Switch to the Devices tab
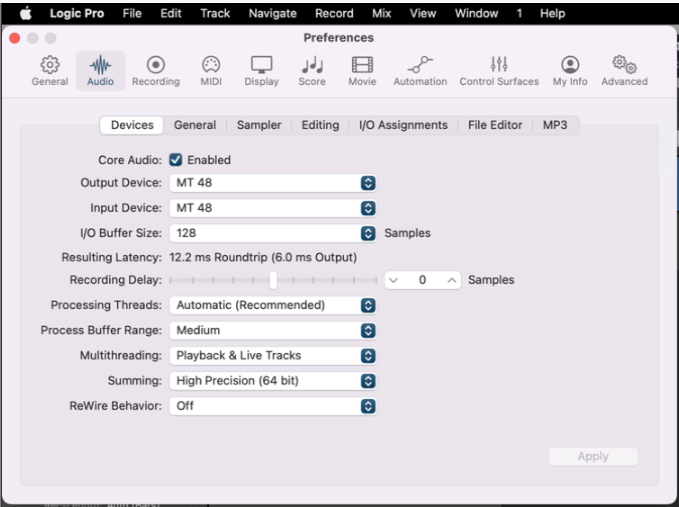This screenshot has height=507, width=679. coord(132,125)
